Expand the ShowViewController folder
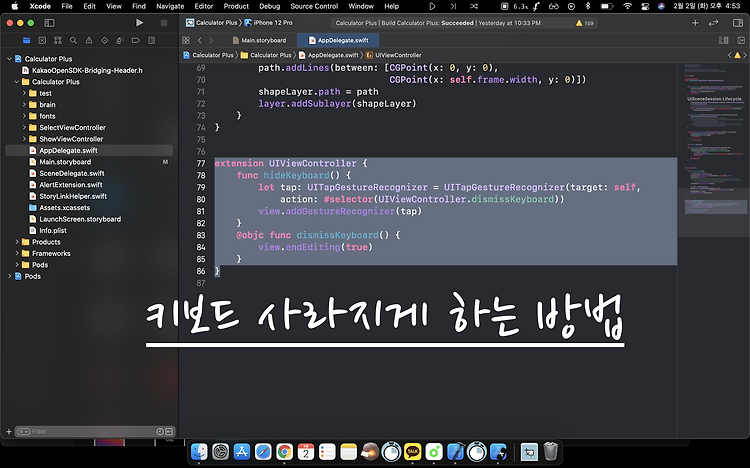 (x=24, y=139)
